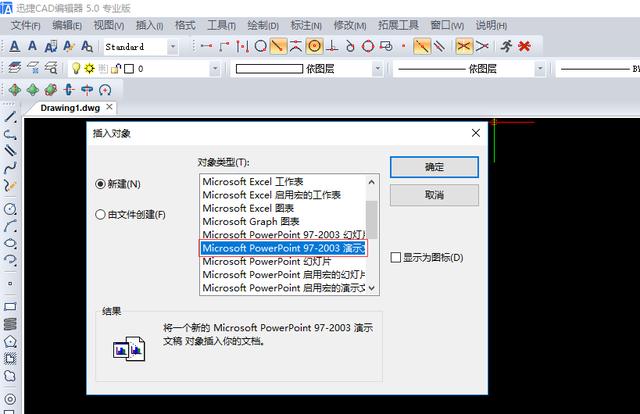
Task: Toggle the center snap icon (highlighted circle)
Action: pos(314,46)
